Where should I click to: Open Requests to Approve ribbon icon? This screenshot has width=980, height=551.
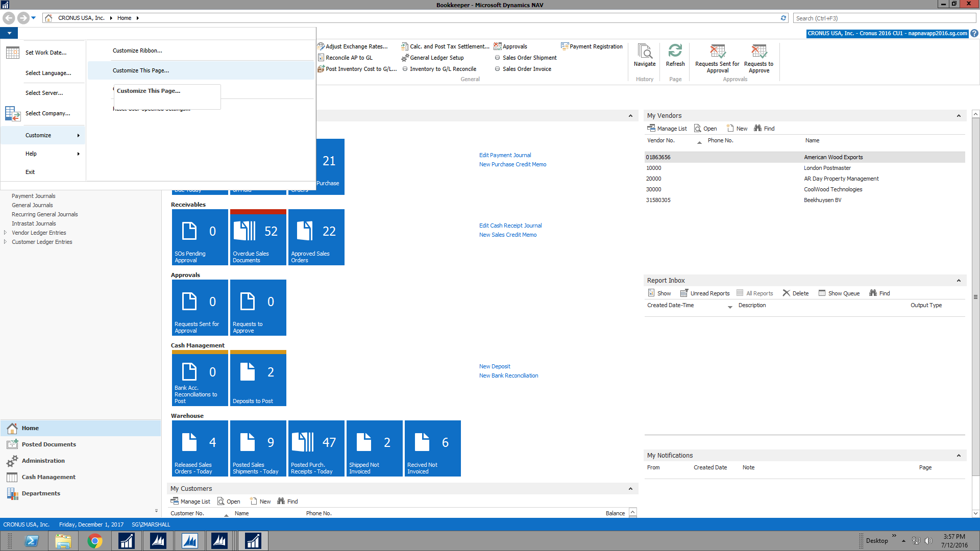758,52
